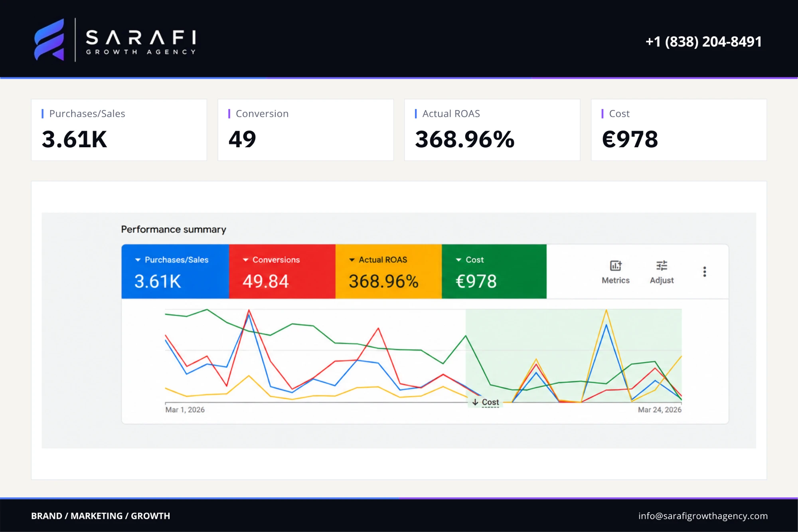This screenshot has height=532, width=798.
Task: Select the yellow 368.96% Actual ROAS tile
Action: pyautogui.click(x=389, y=271)
